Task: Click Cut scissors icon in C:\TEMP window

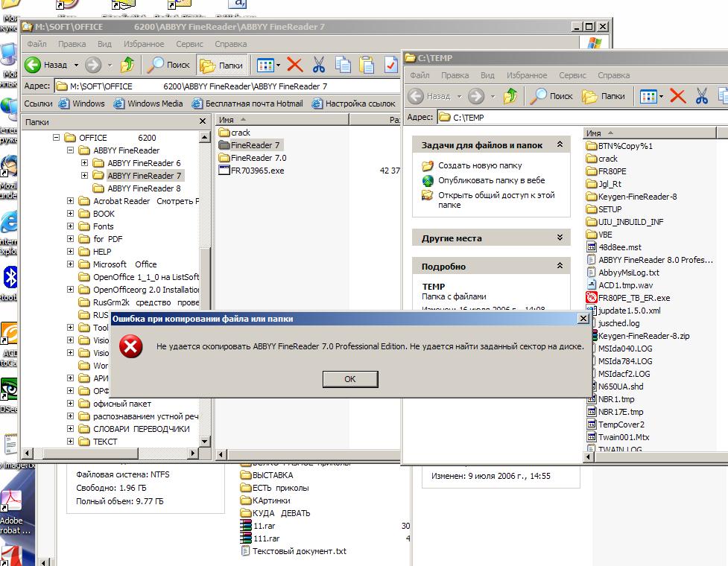Action: [x=701, y=96]
